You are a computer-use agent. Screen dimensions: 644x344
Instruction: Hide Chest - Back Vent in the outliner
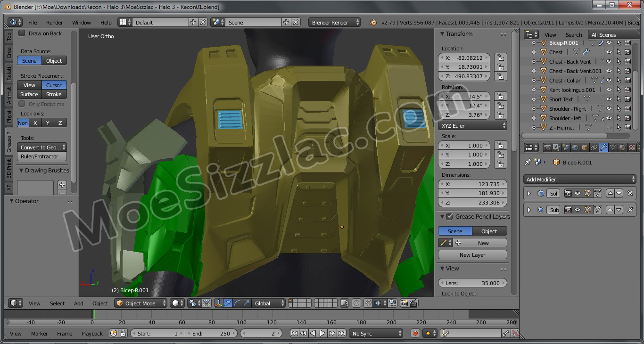tap(609, 61)
